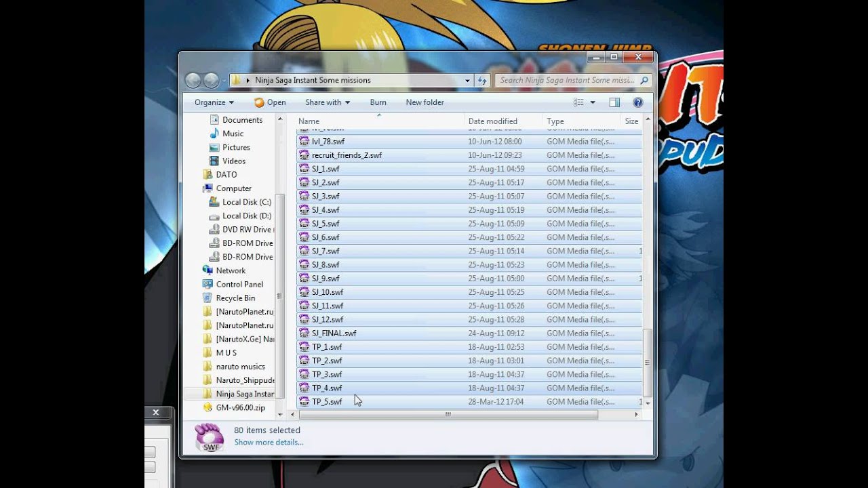
Task: Click the Documents library icon
Action: click(214, 120)
